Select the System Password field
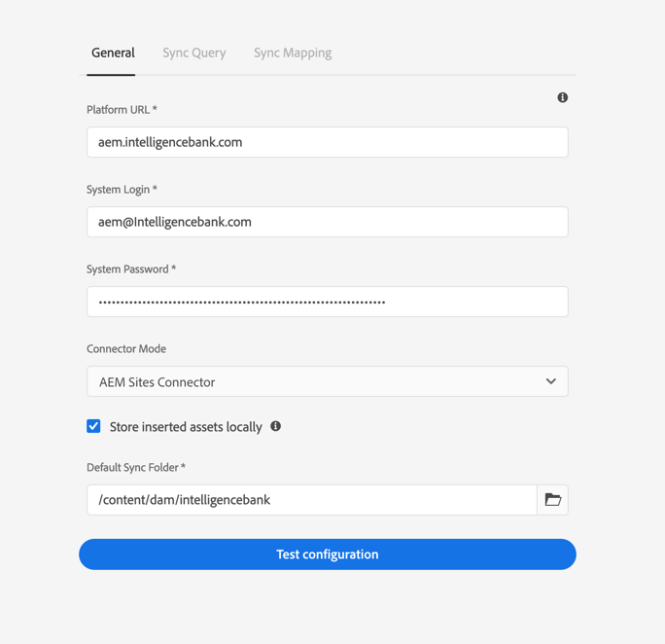The width and height of the screenshot is (665, 644). pyautogui.click(x=327, y=303)
